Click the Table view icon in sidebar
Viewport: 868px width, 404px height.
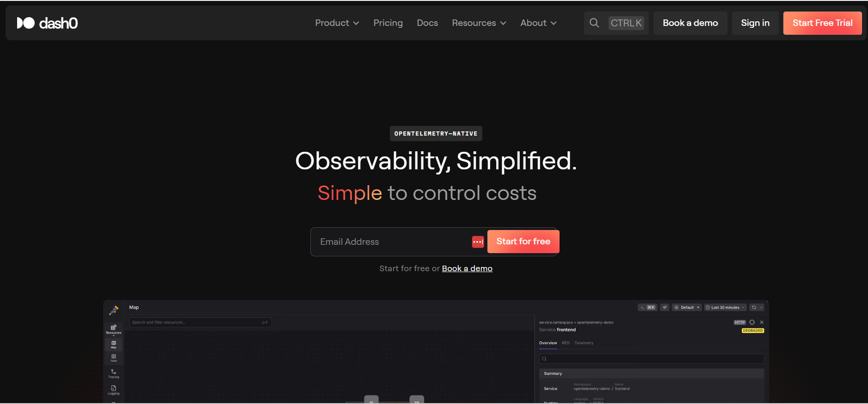point(113,358)
